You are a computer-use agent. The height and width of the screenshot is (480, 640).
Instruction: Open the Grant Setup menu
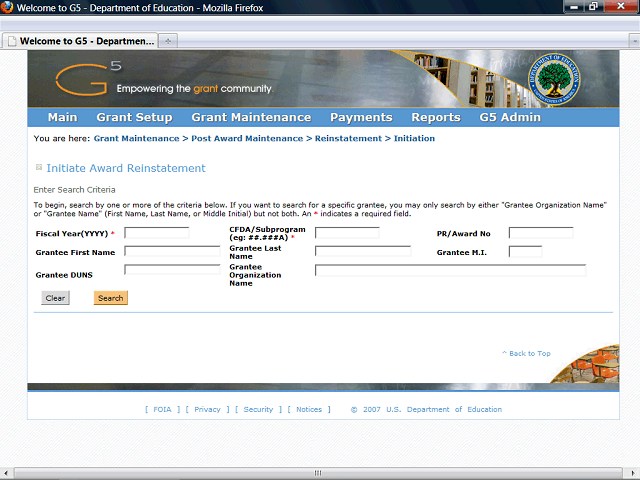(x=134, y=117)
